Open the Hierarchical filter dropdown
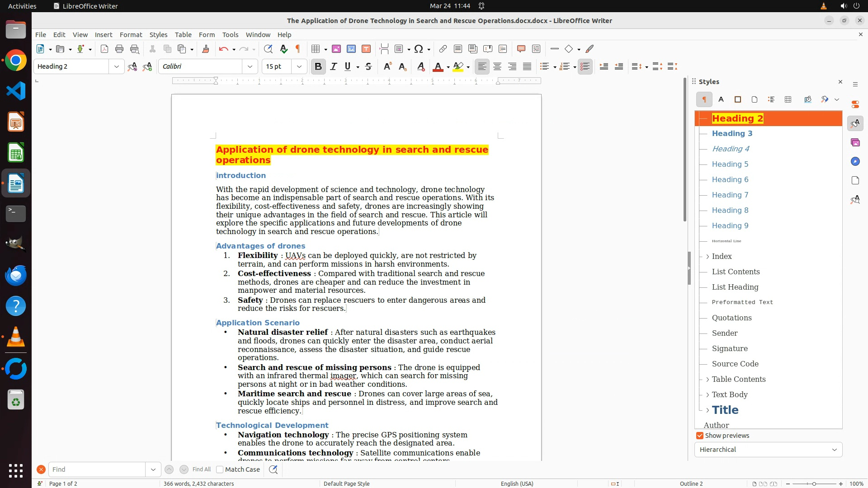The height and width of the screenshot is (488, 868). click(768, 450)
